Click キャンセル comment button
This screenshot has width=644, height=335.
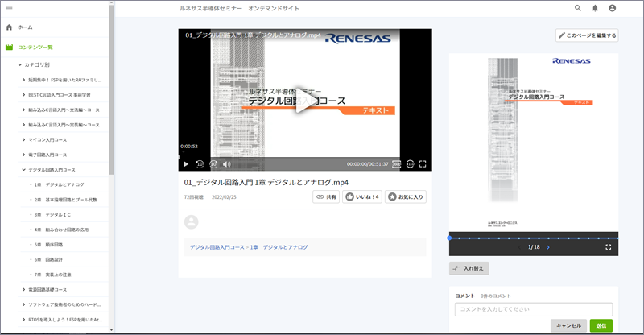(568, 325)
